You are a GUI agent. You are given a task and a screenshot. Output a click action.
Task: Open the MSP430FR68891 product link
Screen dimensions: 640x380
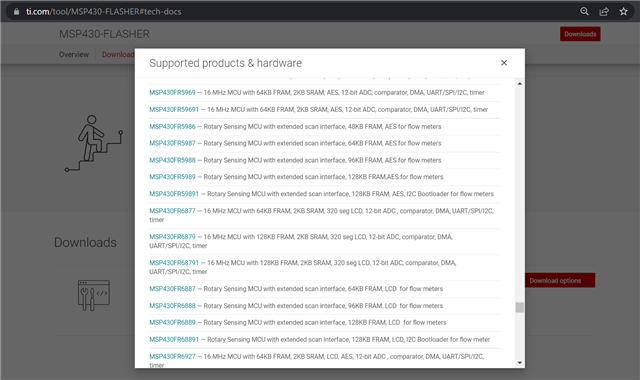[174, 340]
